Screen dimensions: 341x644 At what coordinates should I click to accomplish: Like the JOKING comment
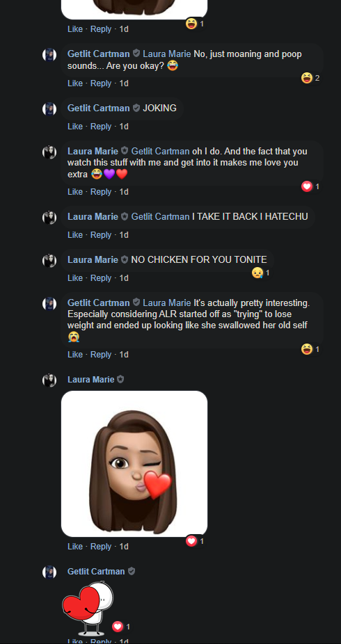point(75,127)
